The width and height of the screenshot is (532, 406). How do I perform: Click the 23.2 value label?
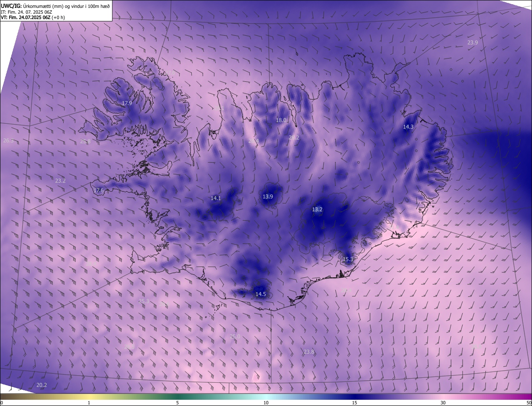coord(60,181)
